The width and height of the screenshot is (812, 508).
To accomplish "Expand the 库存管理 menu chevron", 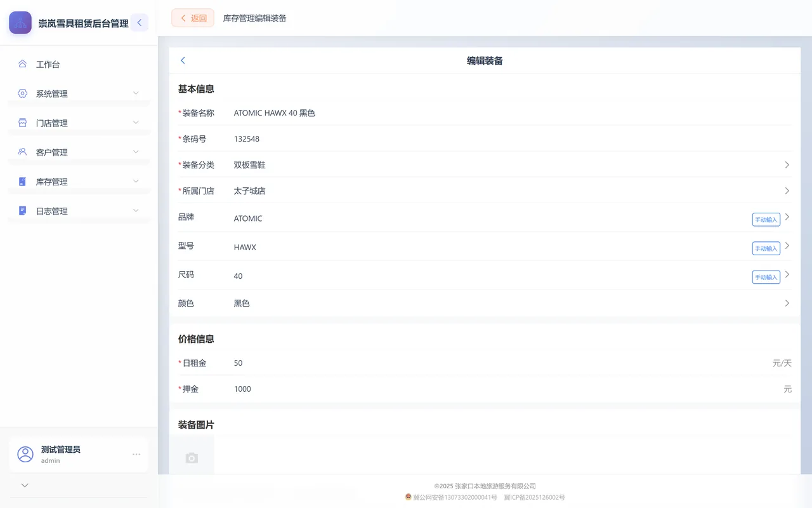I will pos(136,181).
